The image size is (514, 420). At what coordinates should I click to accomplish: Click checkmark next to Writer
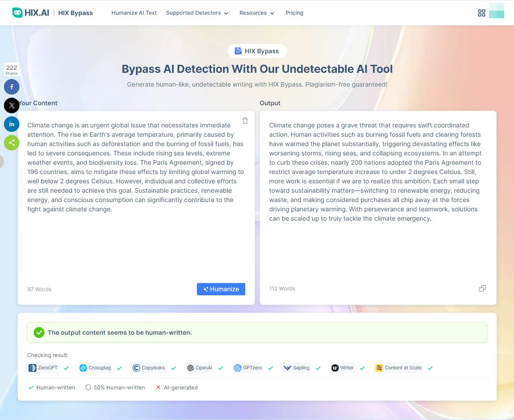coord(362,368)
